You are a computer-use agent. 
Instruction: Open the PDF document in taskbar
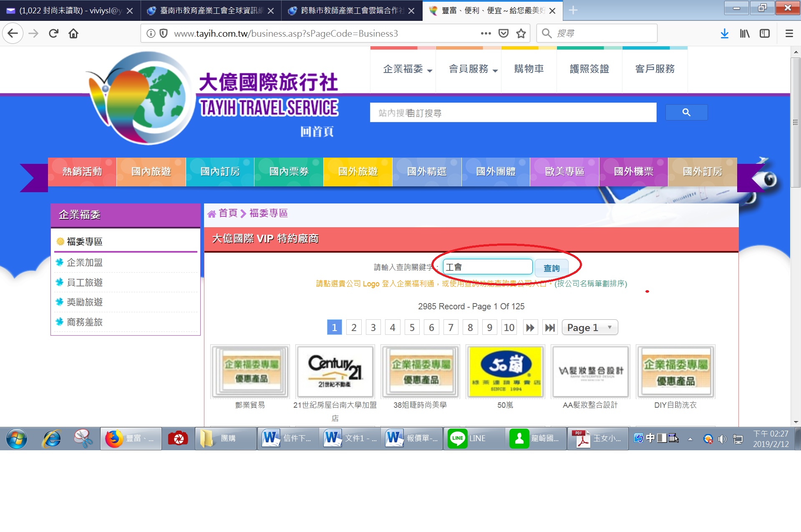(x=598, y=439)
